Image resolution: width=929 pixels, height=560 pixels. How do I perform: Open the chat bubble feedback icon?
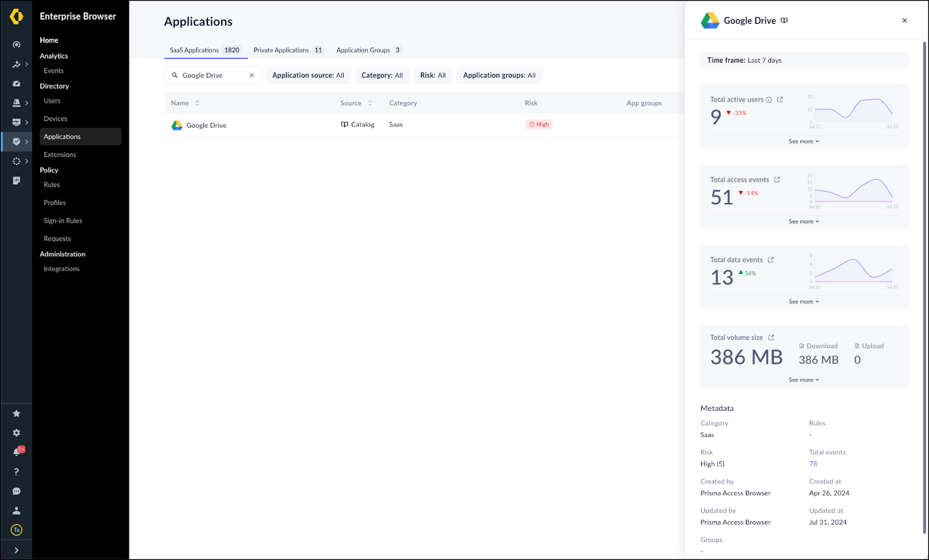click(x=16, y=492)
